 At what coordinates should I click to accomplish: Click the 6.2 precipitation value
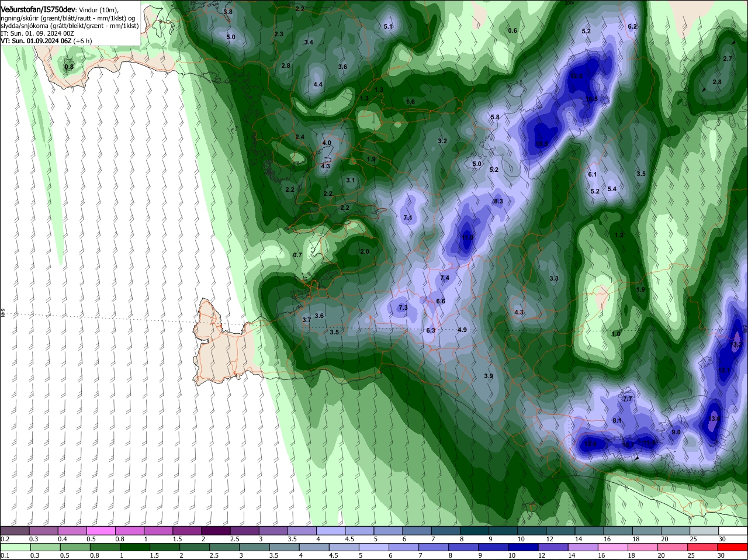632,26
